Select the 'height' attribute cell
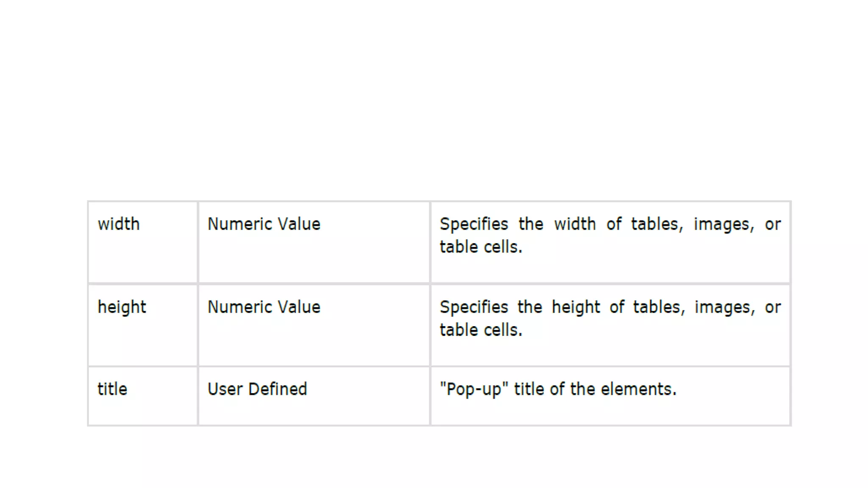The width and height of the screenshot is (868, 488). tap(142, 325)
